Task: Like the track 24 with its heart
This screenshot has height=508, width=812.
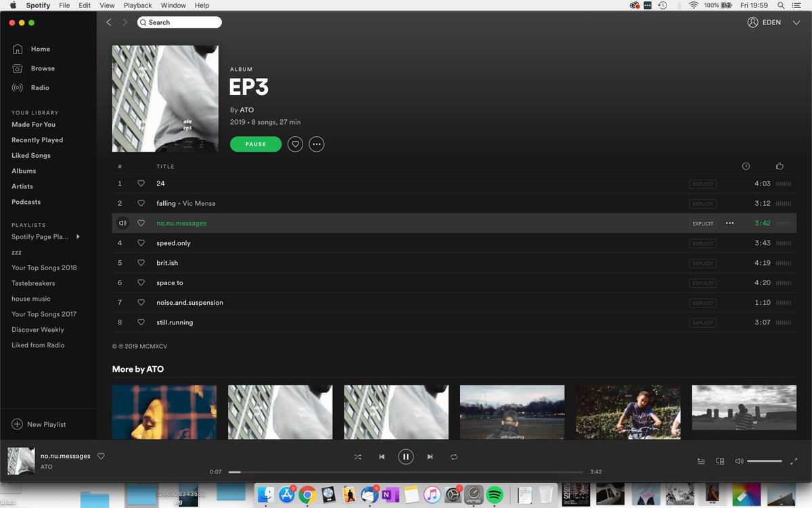Action: click(x=141, y=184)
